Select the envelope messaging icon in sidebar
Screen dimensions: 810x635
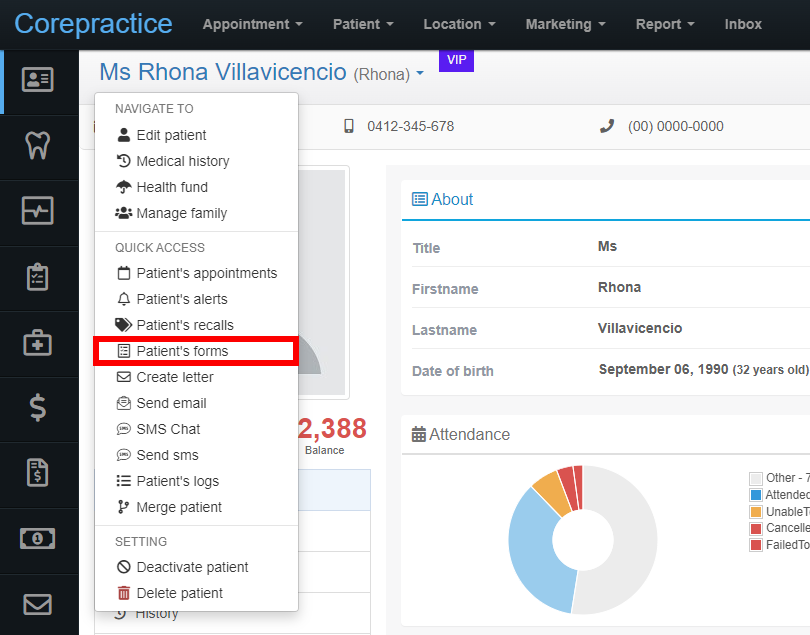[39, 604]
